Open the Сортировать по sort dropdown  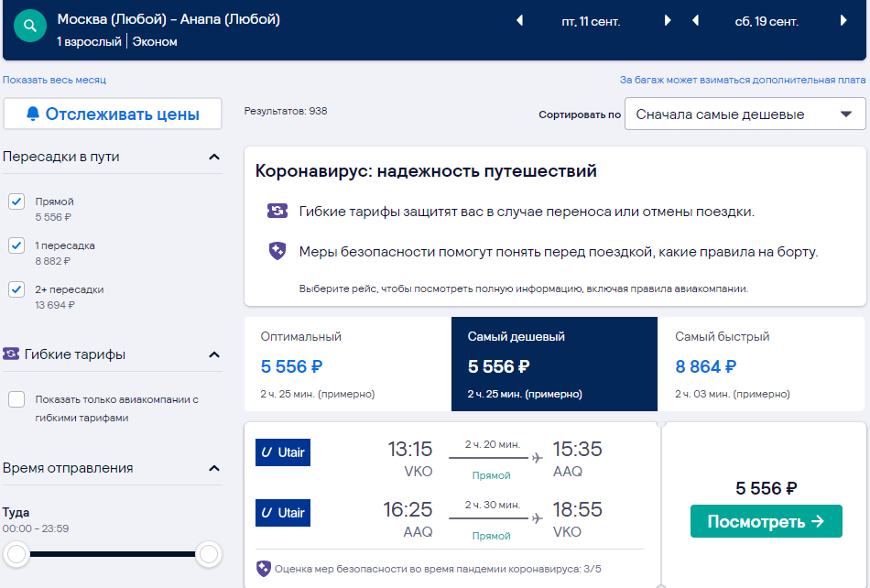pyautogui.click(x=745, y=114)
